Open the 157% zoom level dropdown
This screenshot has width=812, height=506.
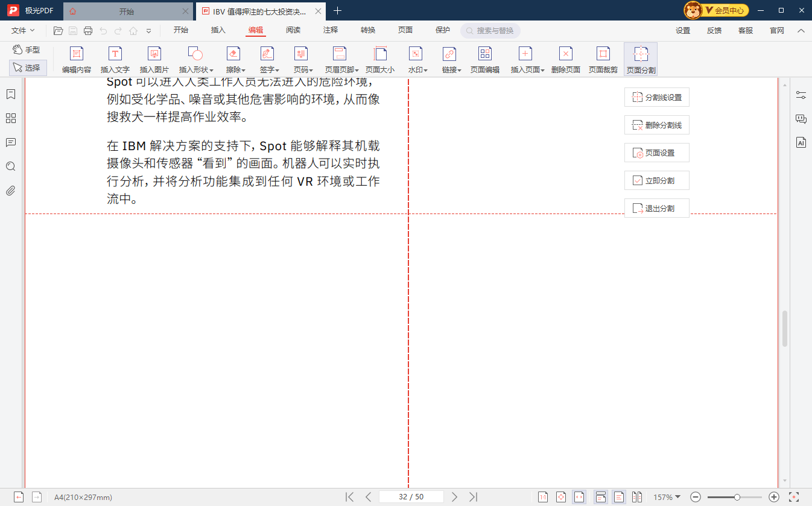tap(667, 497)
